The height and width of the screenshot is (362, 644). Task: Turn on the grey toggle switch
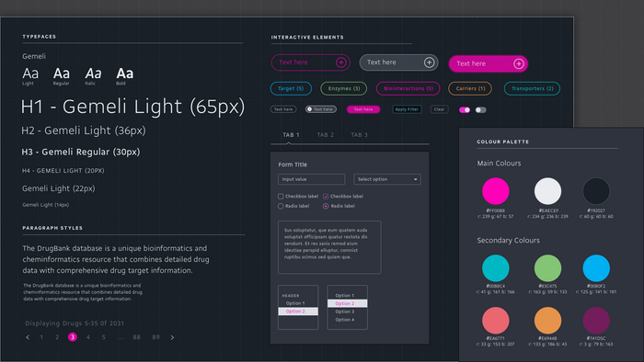click(x=480, y=109)
